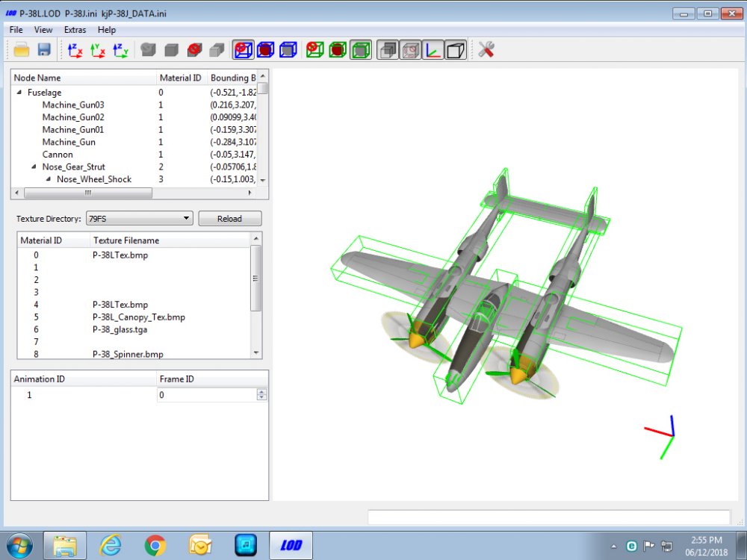The image size is (747, 560).
Task: Open the Texture Directory 79FS dropdown
Action: pos(139,219)
